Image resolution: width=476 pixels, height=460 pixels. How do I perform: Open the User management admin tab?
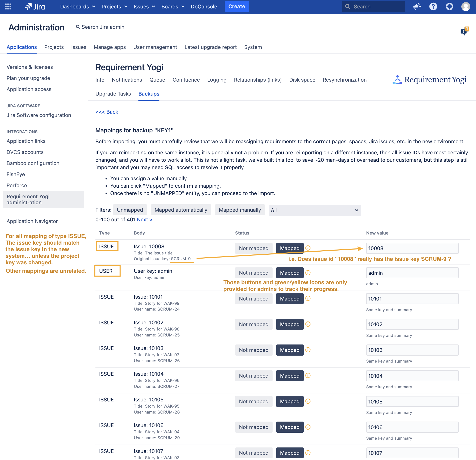click(x=155, y=47)
